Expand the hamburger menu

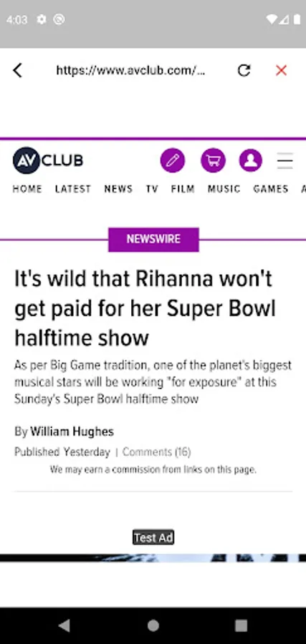(285, 160)
